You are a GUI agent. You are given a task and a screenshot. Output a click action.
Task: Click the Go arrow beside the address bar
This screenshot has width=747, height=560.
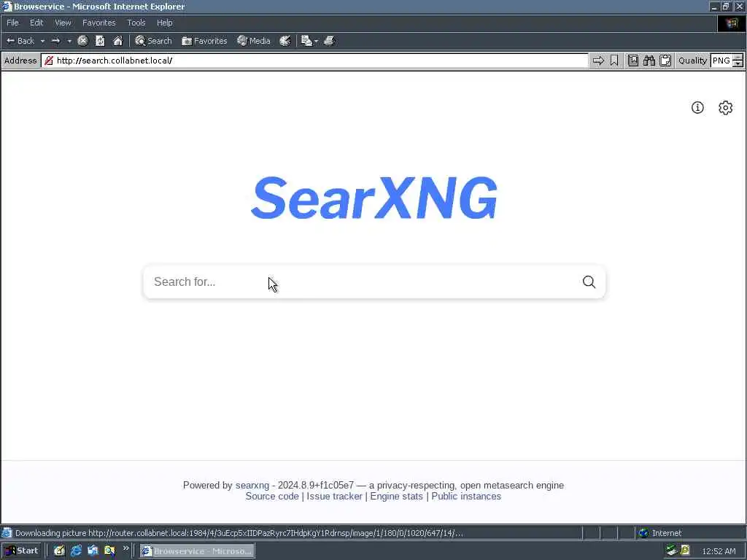pos(598,61)
